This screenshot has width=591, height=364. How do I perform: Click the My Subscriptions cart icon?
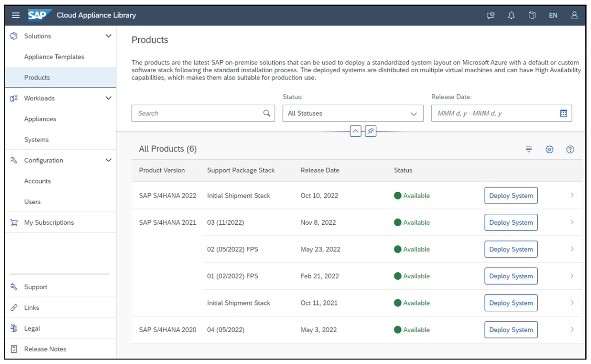point(14,222)
